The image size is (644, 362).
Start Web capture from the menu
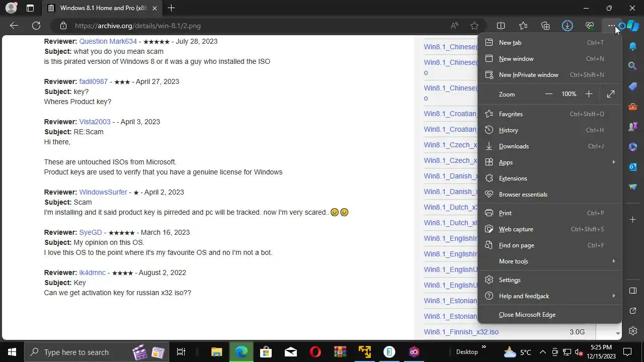(x=549, y=229)
